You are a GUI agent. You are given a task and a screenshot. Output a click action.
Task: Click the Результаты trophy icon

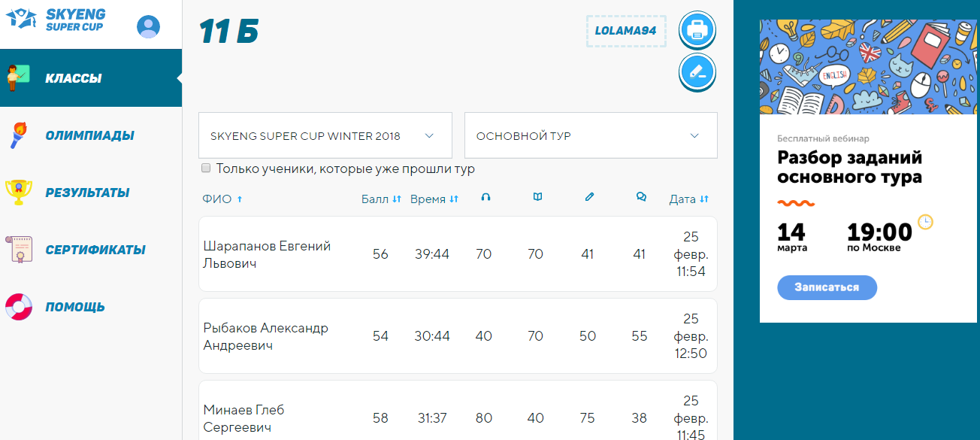click(17, 193)
